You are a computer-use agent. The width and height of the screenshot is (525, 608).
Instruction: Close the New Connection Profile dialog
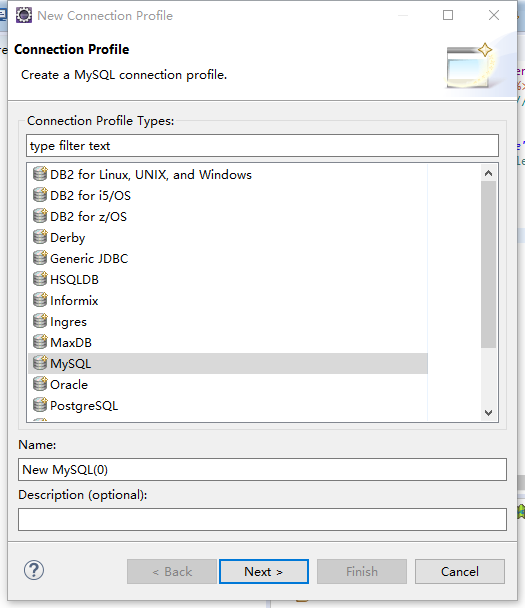(494, 15)
